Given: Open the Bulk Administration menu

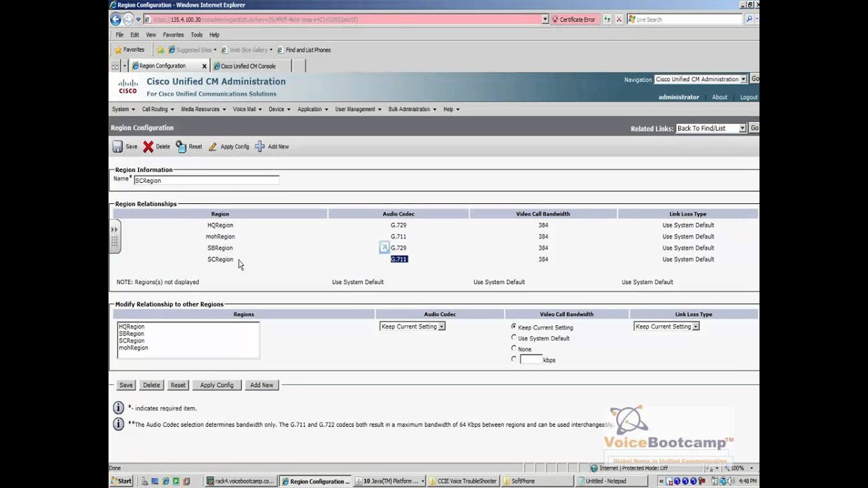Looking at the screenshot, I should 412,109.
